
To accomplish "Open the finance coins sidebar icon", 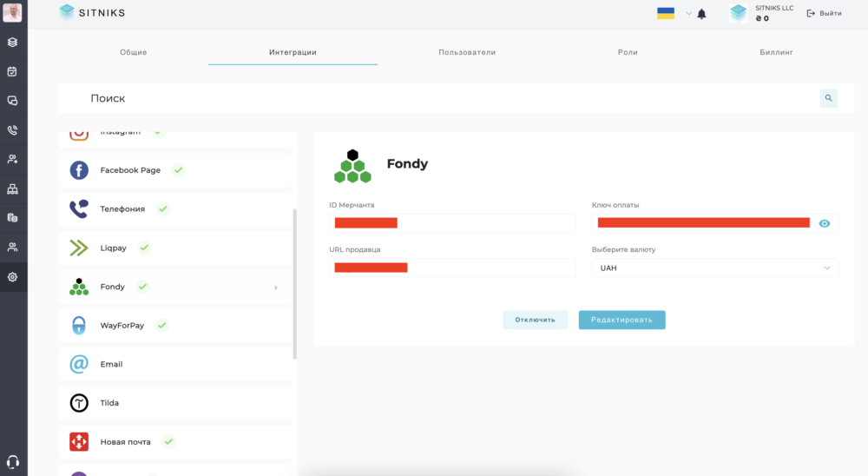I will point(12,218).
